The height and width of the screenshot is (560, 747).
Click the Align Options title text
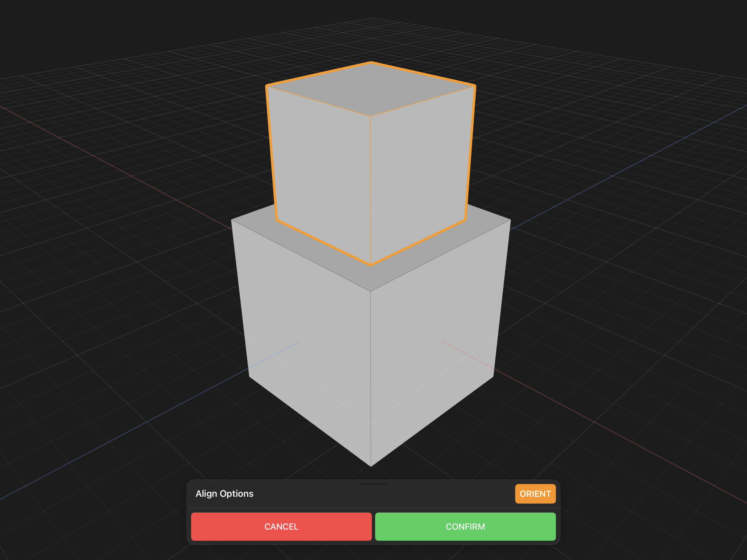[x=224, y=494]
